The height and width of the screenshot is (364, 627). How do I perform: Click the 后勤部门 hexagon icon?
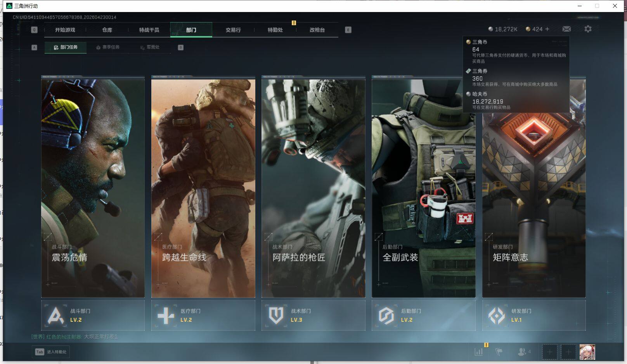point(386,316)
